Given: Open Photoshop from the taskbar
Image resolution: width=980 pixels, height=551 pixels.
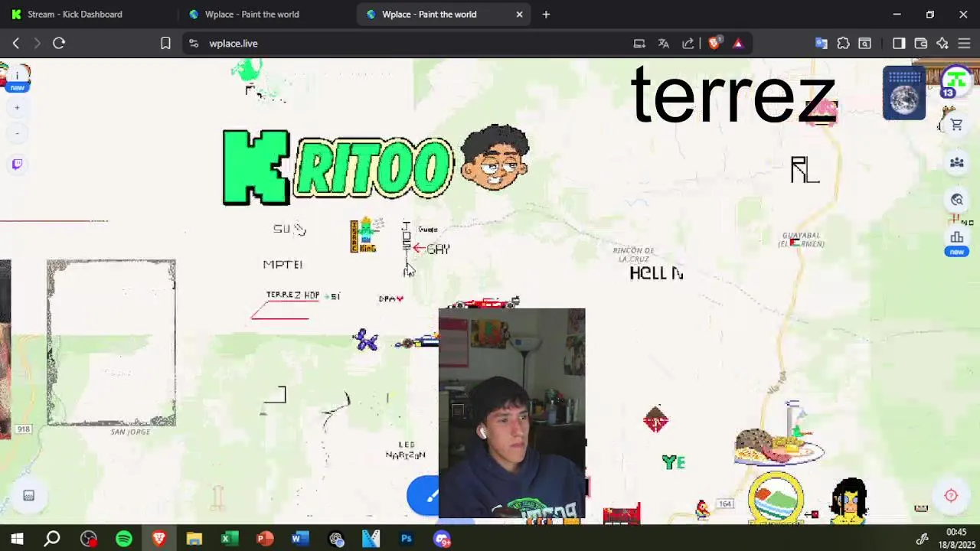Looking at the screenshot, I should [407, 539].
